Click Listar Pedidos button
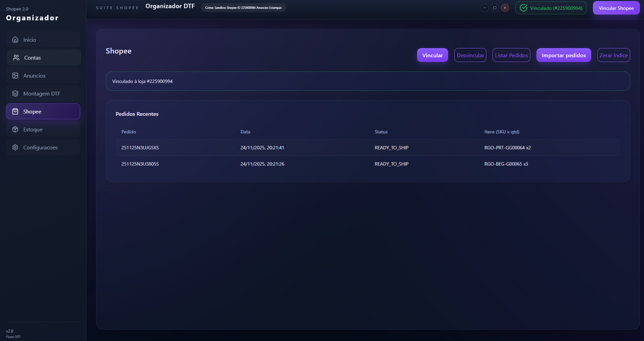 (x=511, y=55)
